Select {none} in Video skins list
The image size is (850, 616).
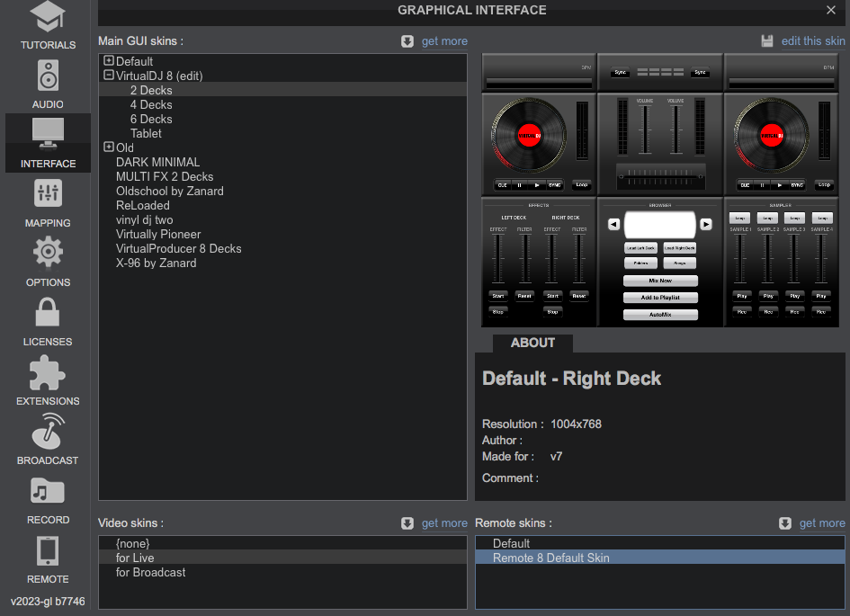coord(282,543)
